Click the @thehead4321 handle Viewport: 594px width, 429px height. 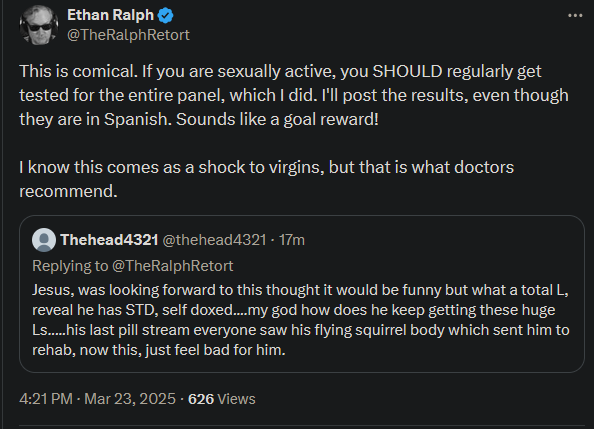click(214, 240)
